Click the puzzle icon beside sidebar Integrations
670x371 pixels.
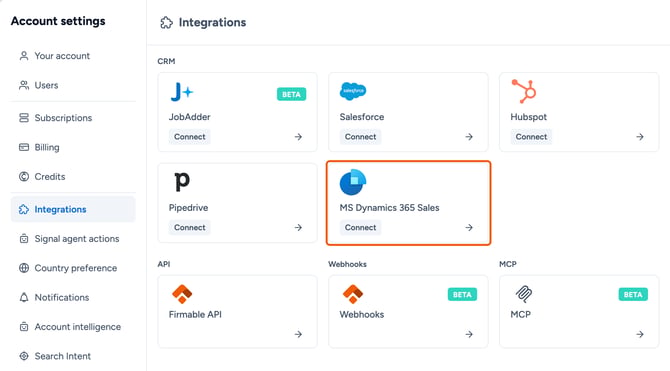coord(24,209)
